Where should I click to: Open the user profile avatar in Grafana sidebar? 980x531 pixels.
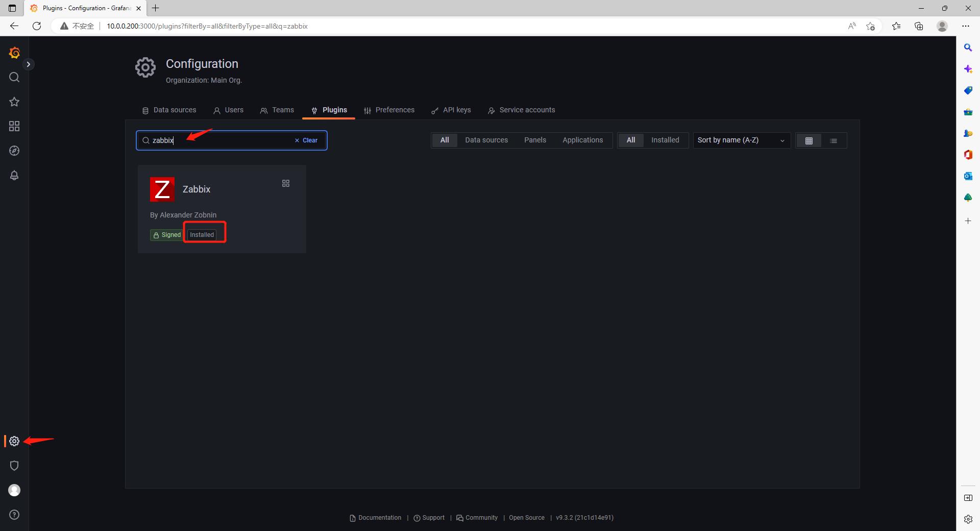pyautogui.click(x=14, y=490)
